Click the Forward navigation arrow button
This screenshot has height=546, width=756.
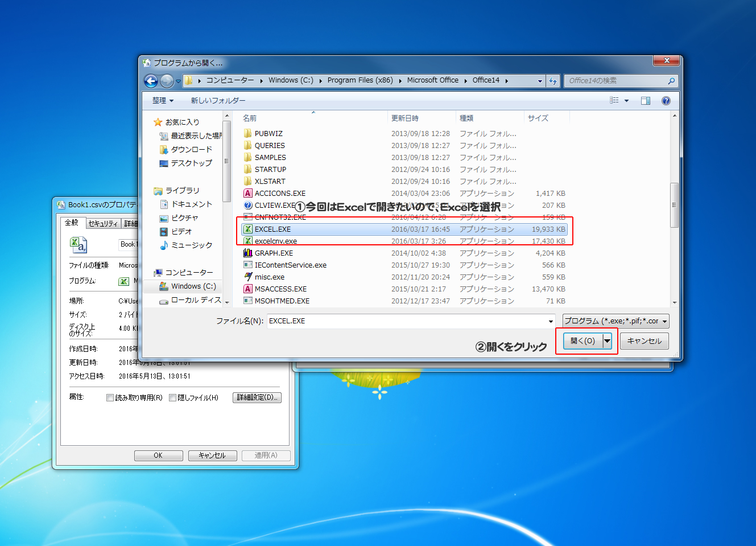coord(167,81)
